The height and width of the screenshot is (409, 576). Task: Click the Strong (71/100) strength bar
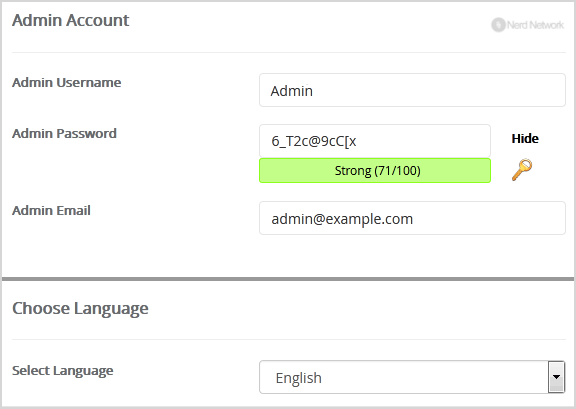(x=375, y=171)
